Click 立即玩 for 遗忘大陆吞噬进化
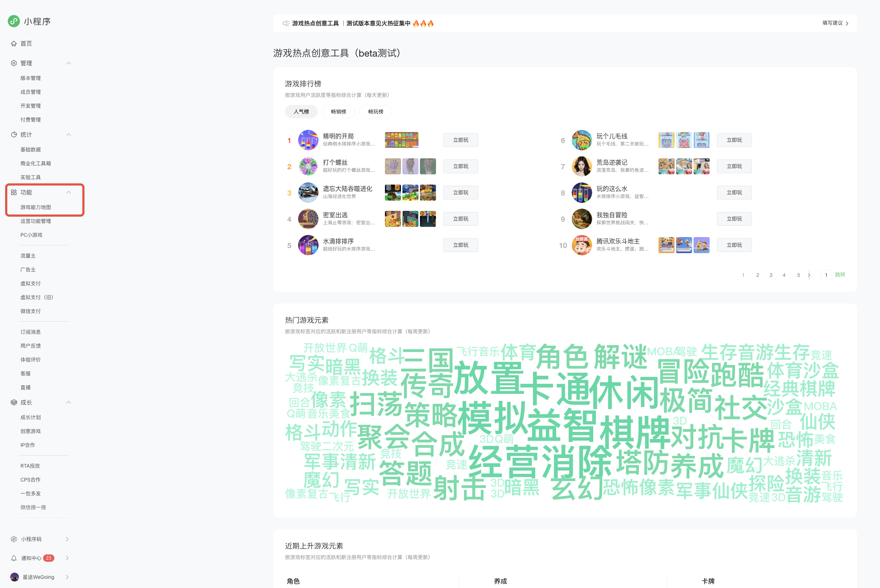The width and height of the screenshot is (880, 588). (460, 192)
